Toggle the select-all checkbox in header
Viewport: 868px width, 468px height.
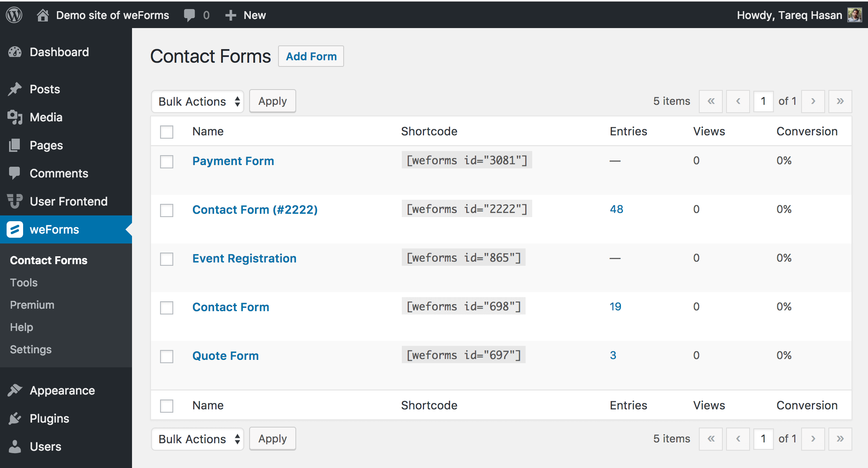point(167,131)
